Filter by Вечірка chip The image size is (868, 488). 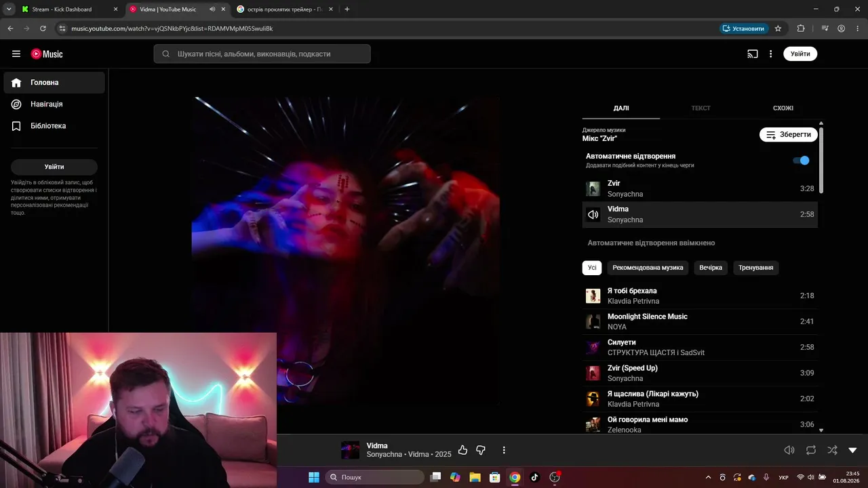coord(711,268)
